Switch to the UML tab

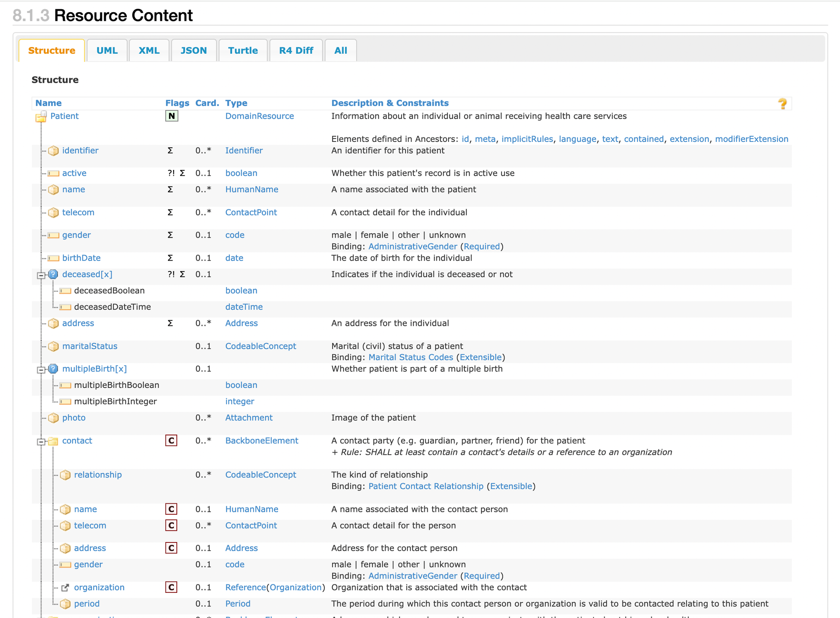coord(107,51)
